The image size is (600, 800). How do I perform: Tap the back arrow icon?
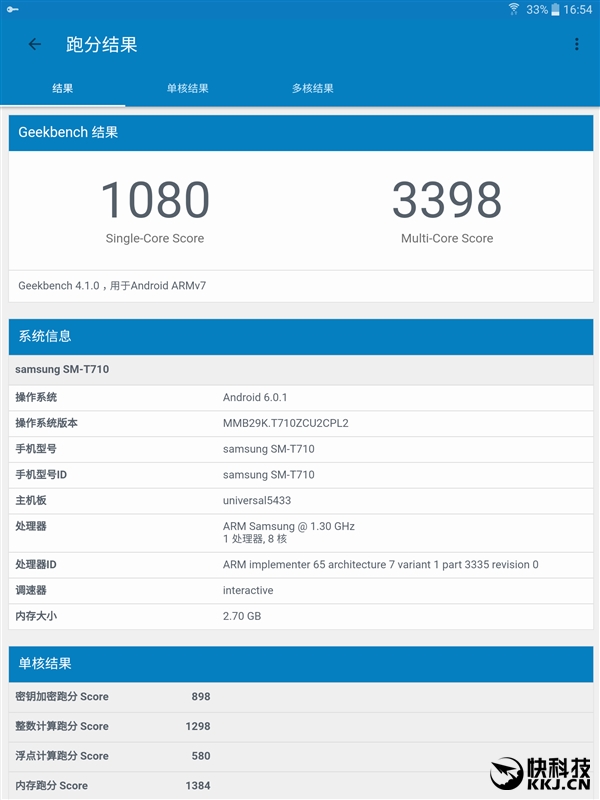pyautogui.click(x=35, y=44)
